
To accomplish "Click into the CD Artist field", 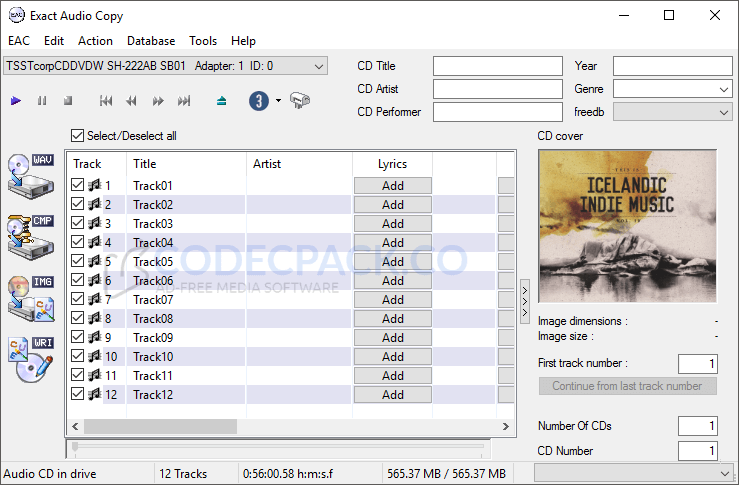I will coord(498,89).
